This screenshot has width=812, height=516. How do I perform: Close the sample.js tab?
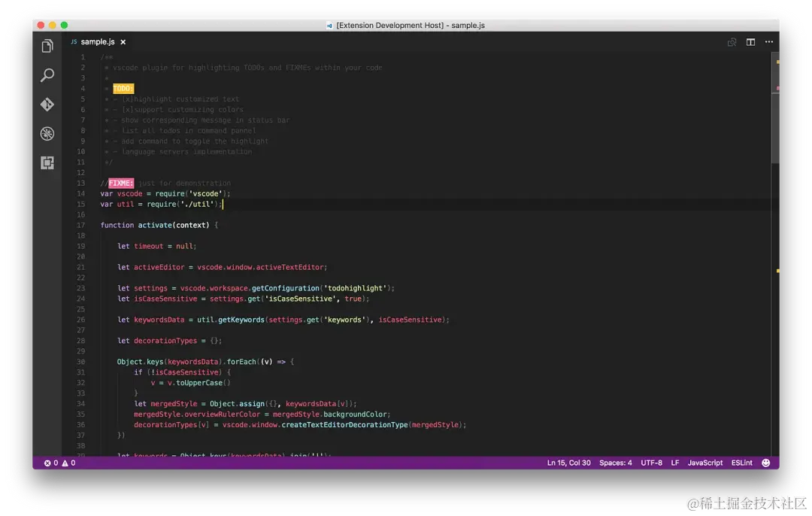123,42
